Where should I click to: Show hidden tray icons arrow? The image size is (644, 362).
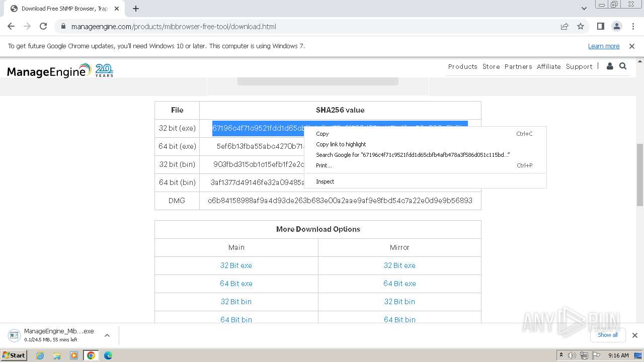tap(561, 355)
